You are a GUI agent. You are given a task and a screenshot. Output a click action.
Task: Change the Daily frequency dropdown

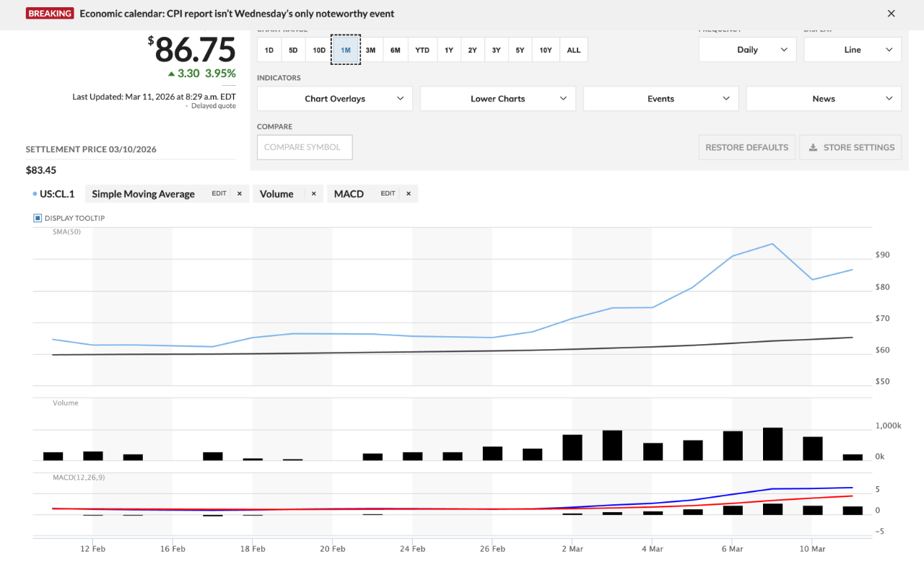click(747, 50)
